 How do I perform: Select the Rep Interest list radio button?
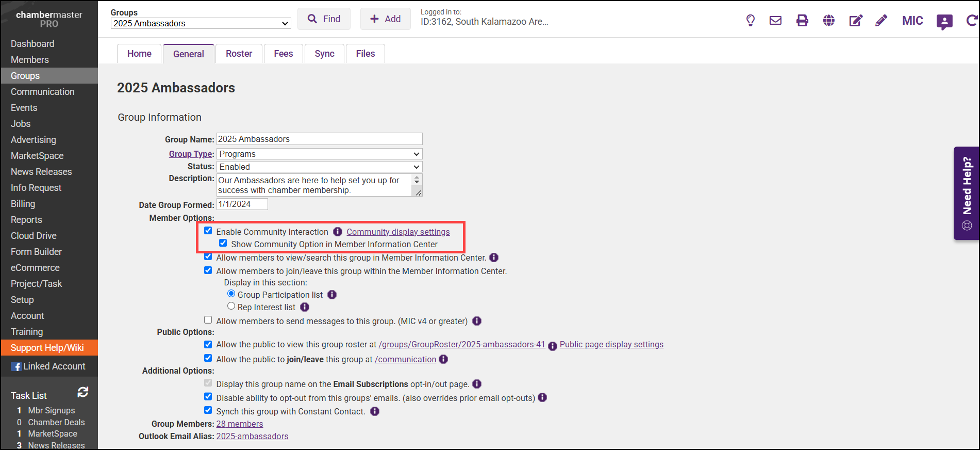(231, 306)
